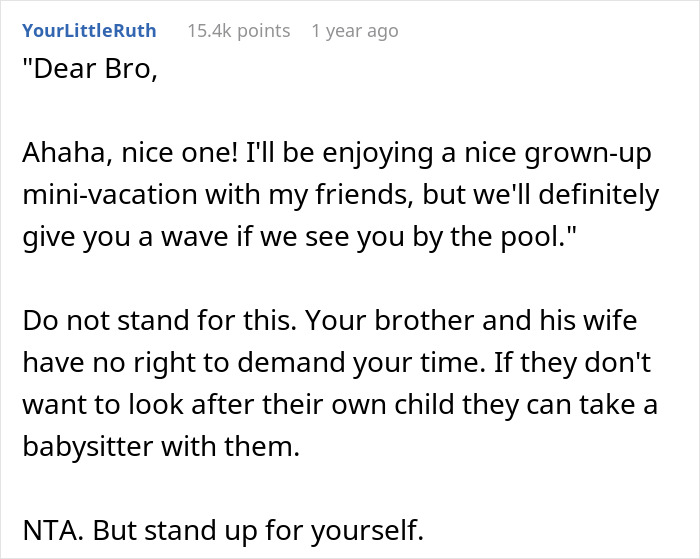Click the line "give you a wave if we see you"
The image size is (700, 559).
tap(300, 237)
